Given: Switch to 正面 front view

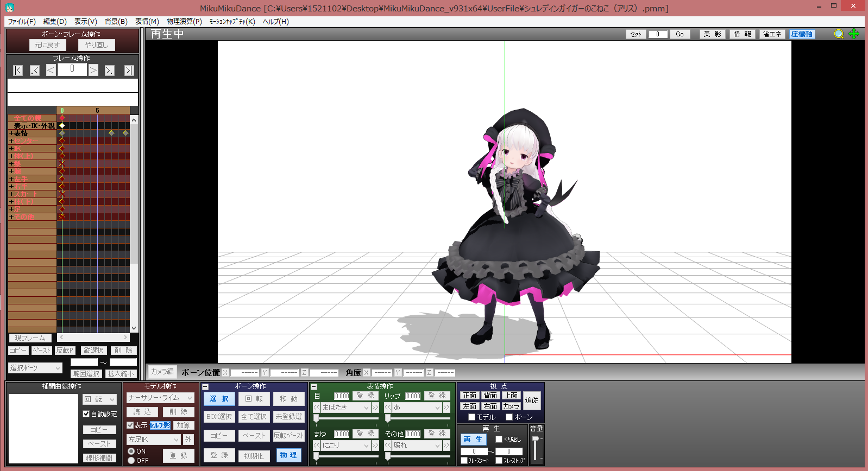Looking at the screenshot, I should 470,396.
